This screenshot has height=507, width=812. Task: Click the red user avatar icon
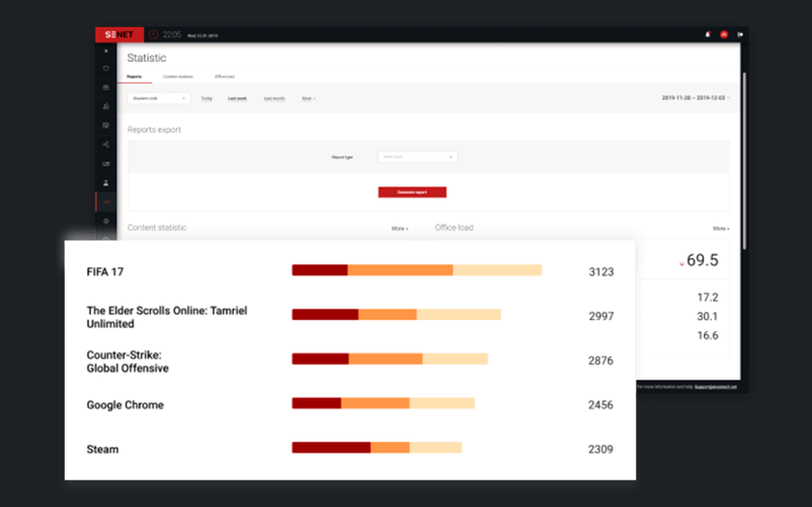(x=724, y=35)
